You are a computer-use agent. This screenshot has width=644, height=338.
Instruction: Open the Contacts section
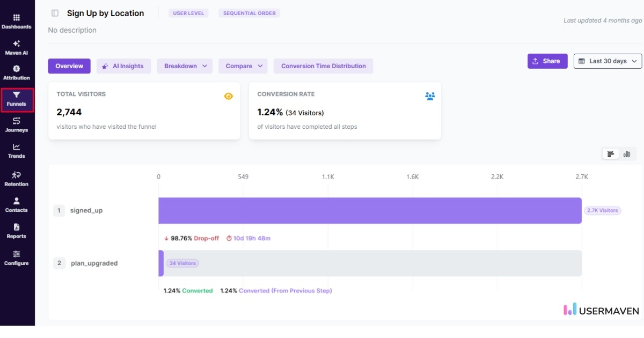click(17, 206)
